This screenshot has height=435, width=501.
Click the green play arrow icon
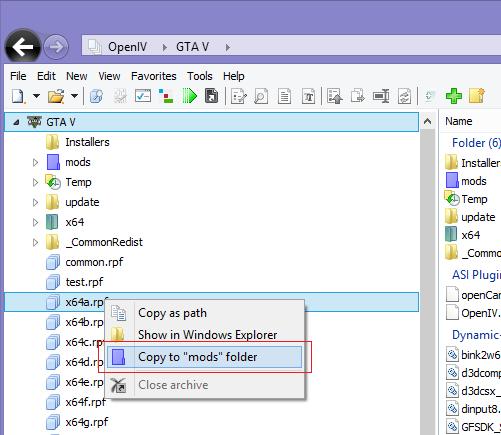190,96
